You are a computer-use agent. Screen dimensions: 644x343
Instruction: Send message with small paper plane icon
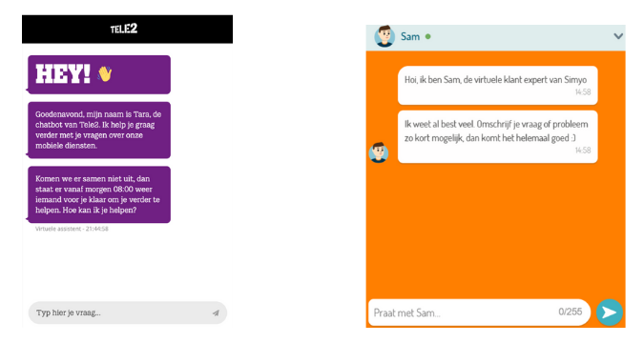(216, 313)
